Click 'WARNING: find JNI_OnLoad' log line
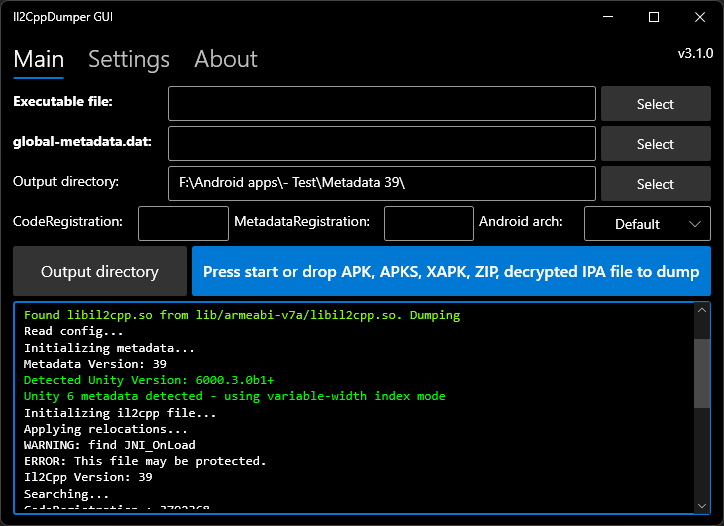The width and height of the screenshot is (724, 526). 109,445
